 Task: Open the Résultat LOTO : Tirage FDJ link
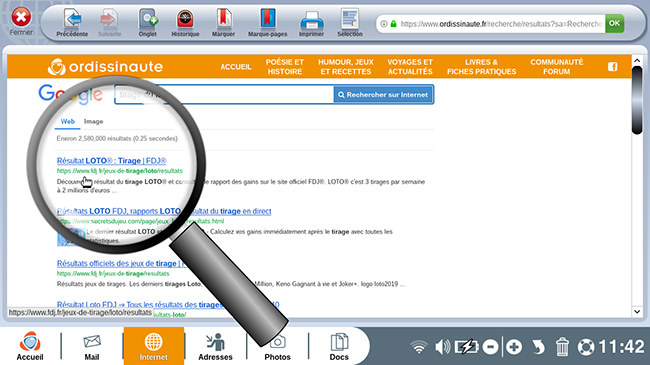[112, 161]
